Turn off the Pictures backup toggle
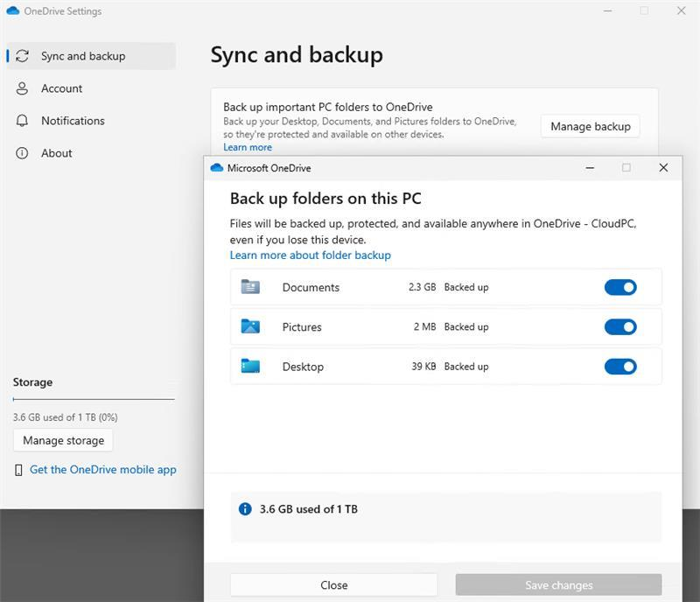 coord(620,327)
